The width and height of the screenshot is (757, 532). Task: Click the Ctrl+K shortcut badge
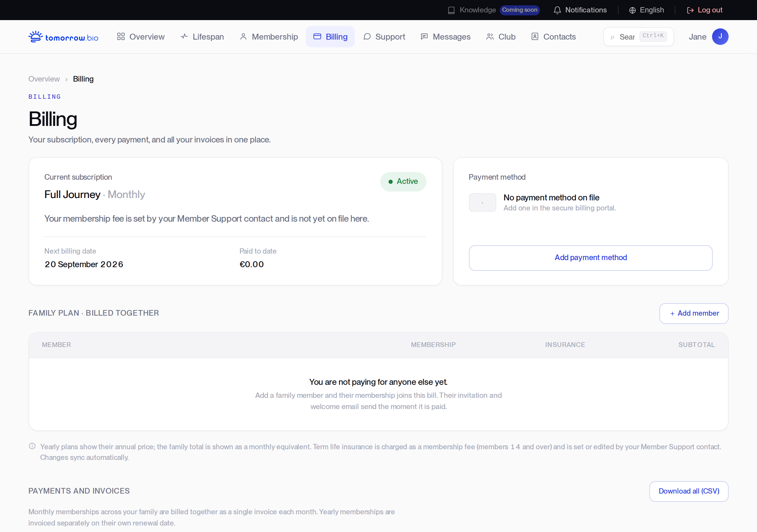tap(653, 36)
